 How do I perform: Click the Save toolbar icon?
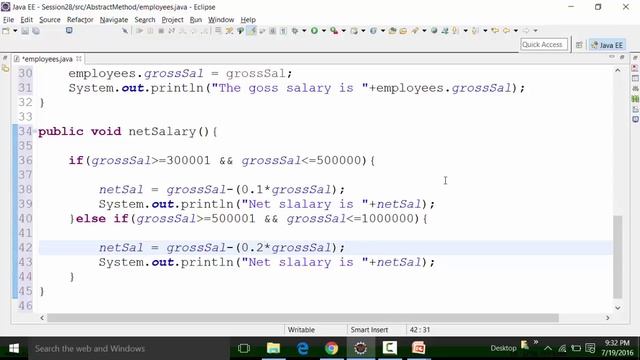pos(25,31)
